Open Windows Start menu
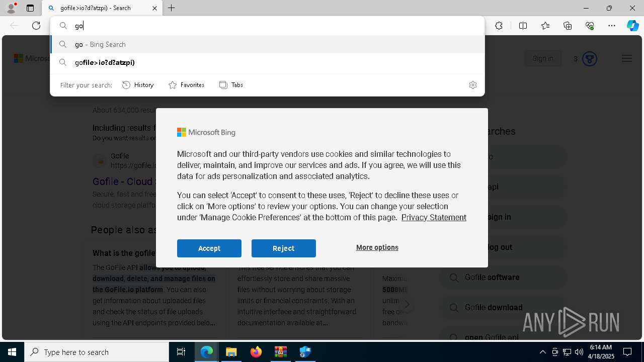This screenshot has height=362, width=644. (x=12, y=352)
